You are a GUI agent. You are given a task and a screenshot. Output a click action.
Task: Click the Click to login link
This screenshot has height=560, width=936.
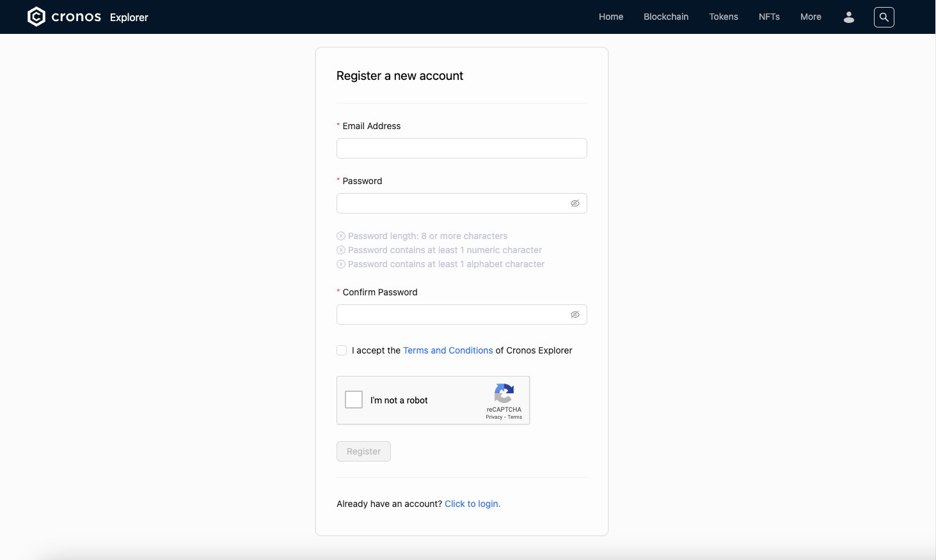(x=472, y=504)
